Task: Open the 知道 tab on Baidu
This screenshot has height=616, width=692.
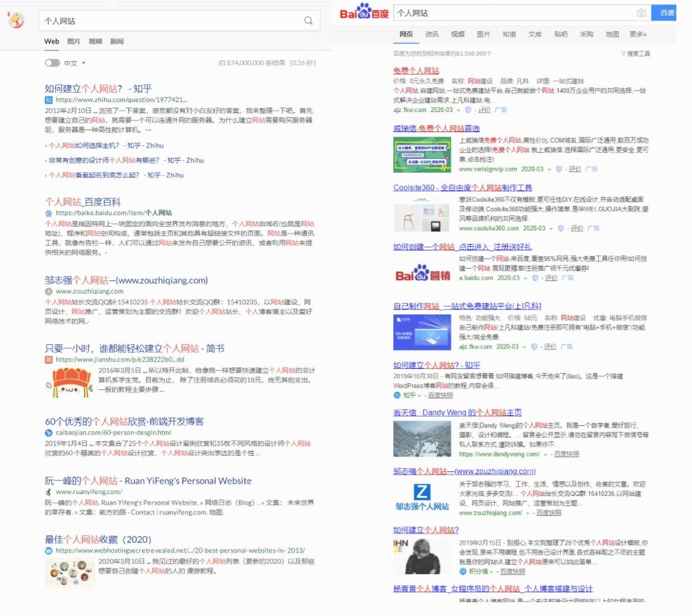Action: click(x=509, y=34)
